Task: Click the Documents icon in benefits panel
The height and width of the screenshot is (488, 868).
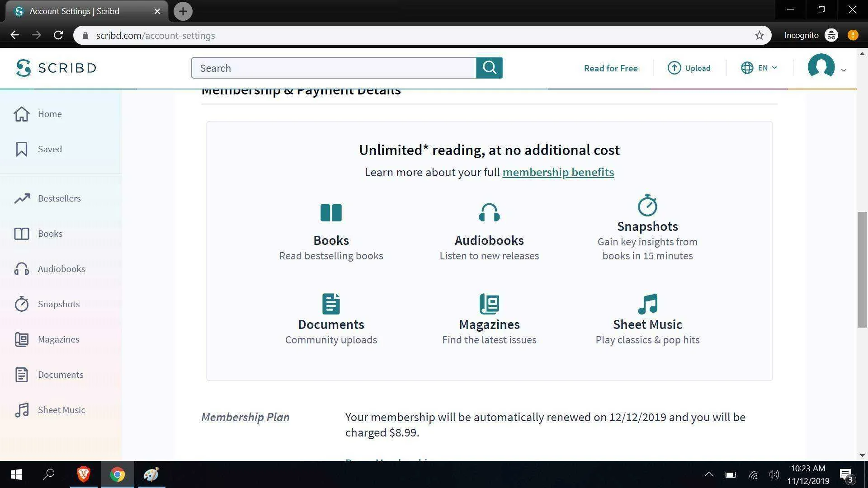Action: [x=331, y=304]
